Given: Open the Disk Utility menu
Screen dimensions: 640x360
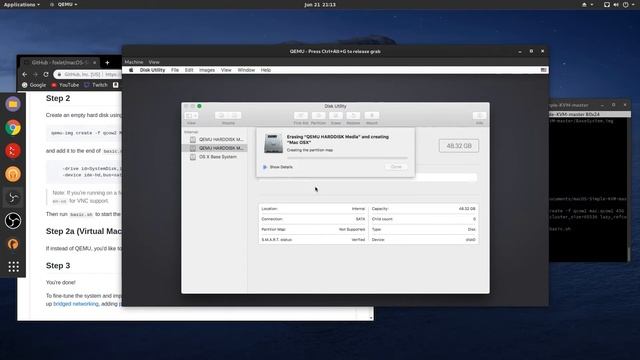Looking at the screenshot, I should pos(152,70).
